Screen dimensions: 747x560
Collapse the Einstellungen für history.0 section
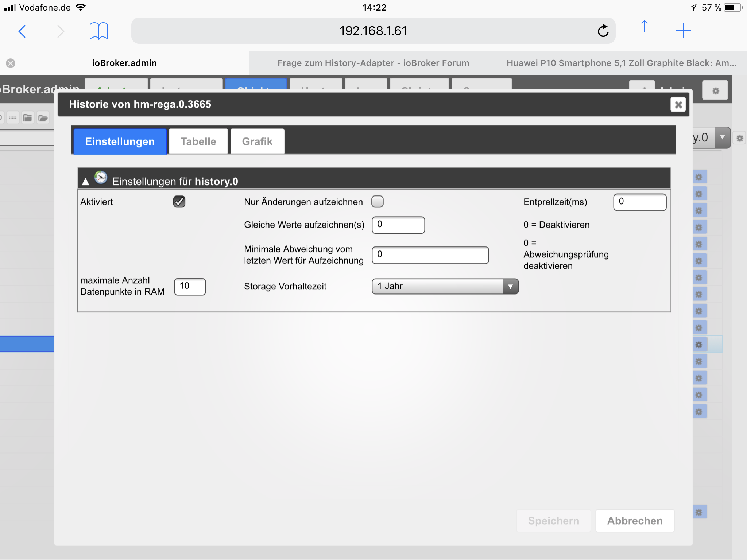[86, 182]
